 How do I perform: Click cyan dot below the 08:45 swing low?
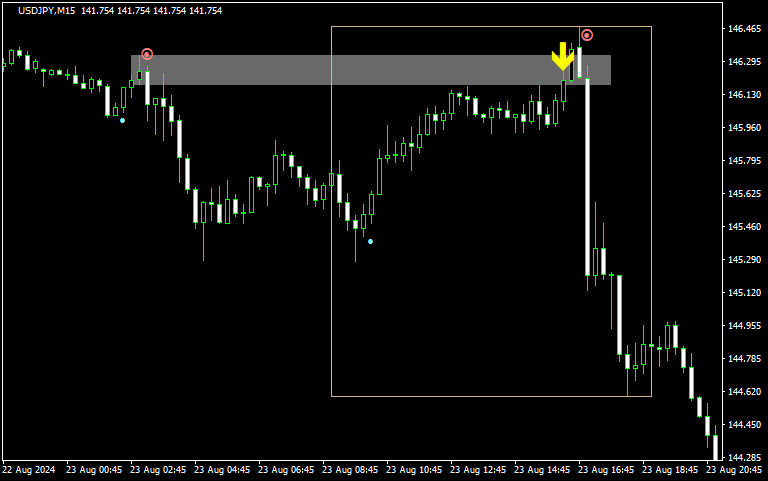pos(370,241)
